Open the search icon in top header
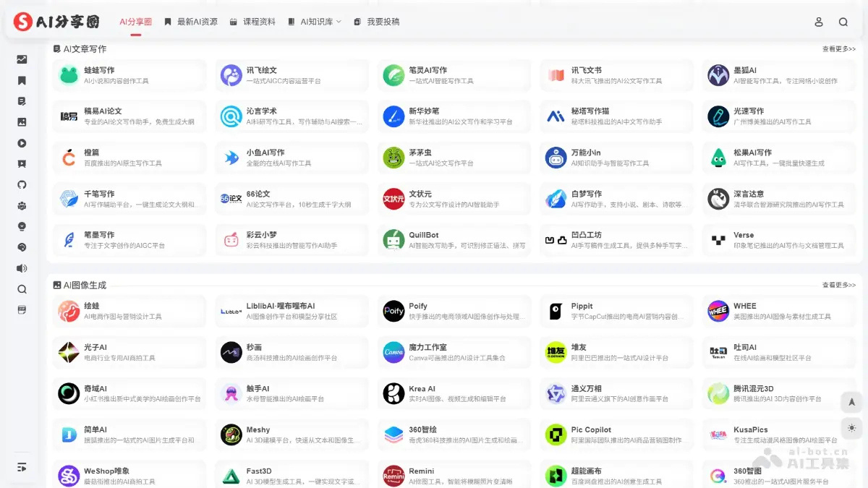The image size is (868, 488). pos(843,22)
